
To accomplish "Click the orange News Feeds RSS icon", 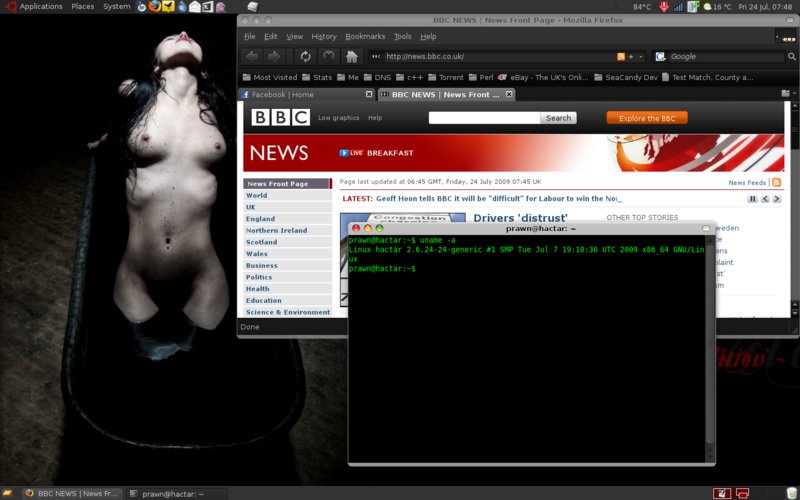I will (x=774, y=183).
